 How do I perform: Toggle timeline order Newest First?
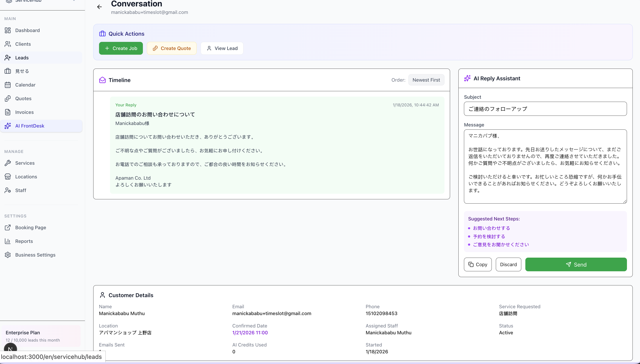click(x=426, y=80)
